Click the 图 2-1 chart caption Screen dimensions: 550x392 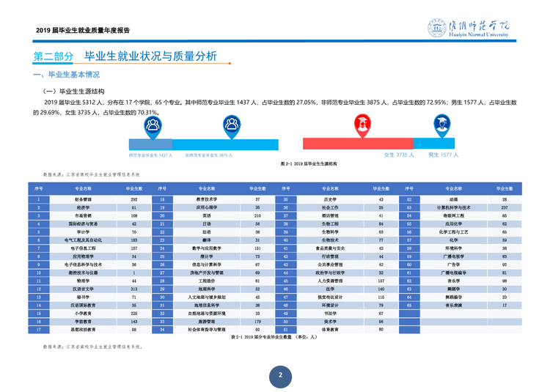point(309,163)
